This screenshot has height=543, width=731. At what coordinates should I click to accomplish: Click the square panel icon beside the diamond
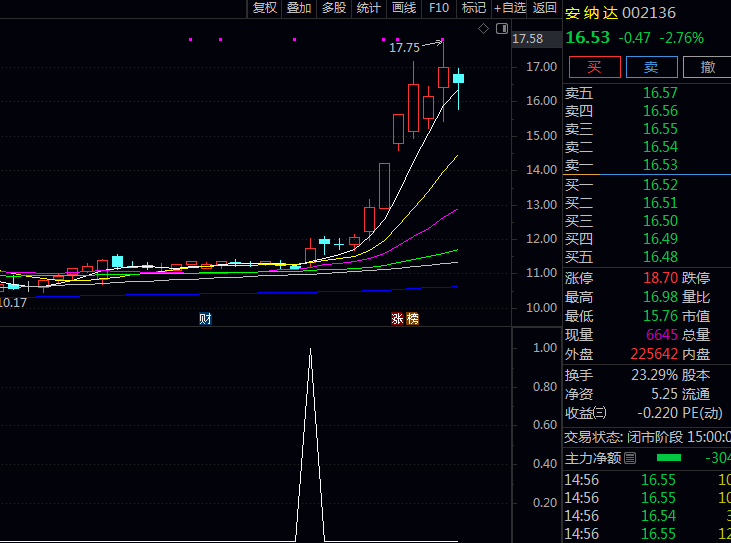pyautogui.click(x=499, y=29)
